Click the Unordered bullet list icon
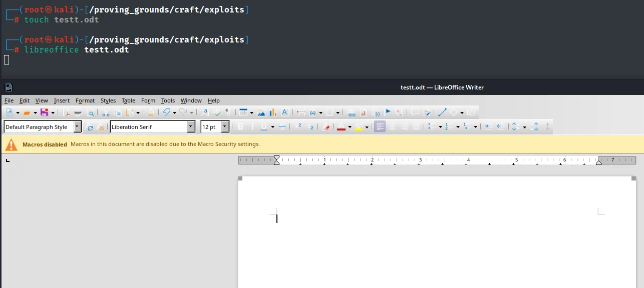Image resolution: width=644 pixels, height=288 pixels. pyautogui.click(x=432, y=127)
